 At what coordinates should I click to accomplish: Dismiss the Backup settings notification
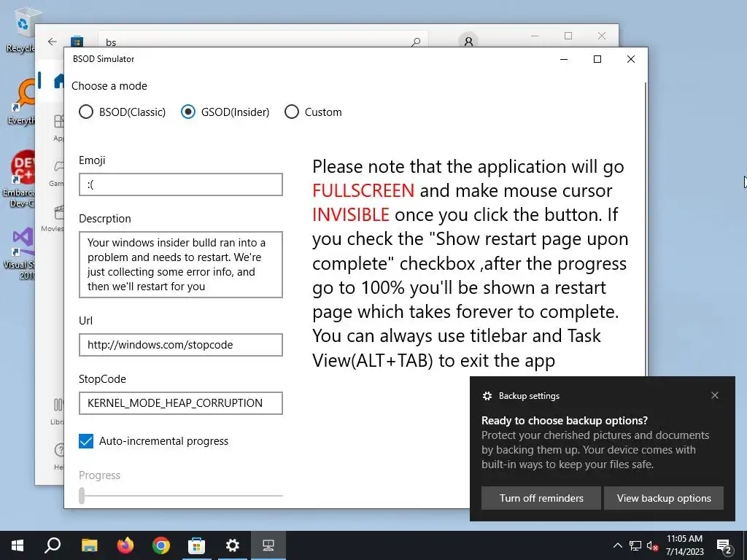click(x=715, y=395)
